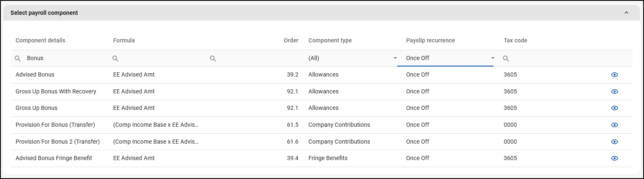
Task: View Advised Bonus Fringe Benefit eye icon
Action: 614,158
